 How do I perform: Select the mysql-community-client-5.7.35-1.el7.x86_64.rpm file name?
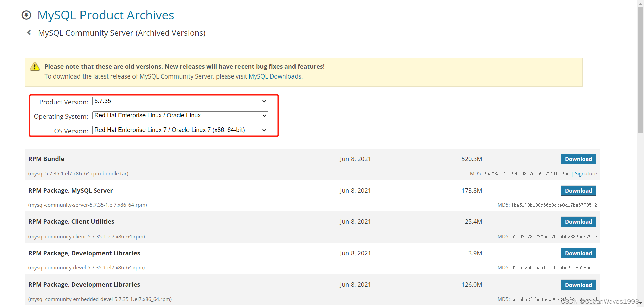point(87,237)
